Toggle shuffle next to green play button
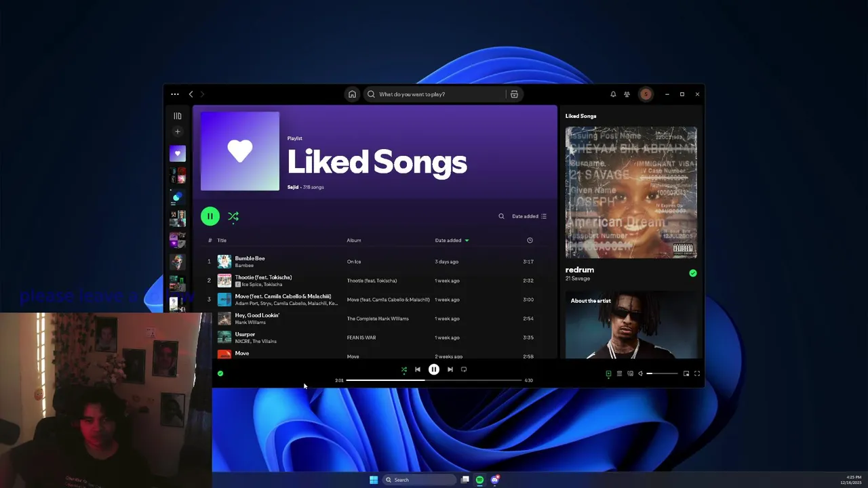Screen dimensions: 868x488 point(233,216)
